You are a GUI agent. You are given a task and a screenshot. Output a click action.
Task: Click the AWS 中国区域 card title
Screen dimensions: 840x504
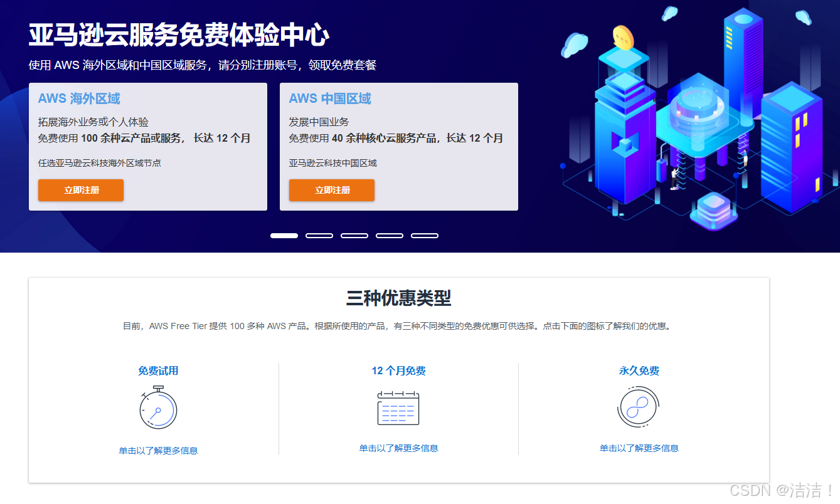[x=330, y=98]
